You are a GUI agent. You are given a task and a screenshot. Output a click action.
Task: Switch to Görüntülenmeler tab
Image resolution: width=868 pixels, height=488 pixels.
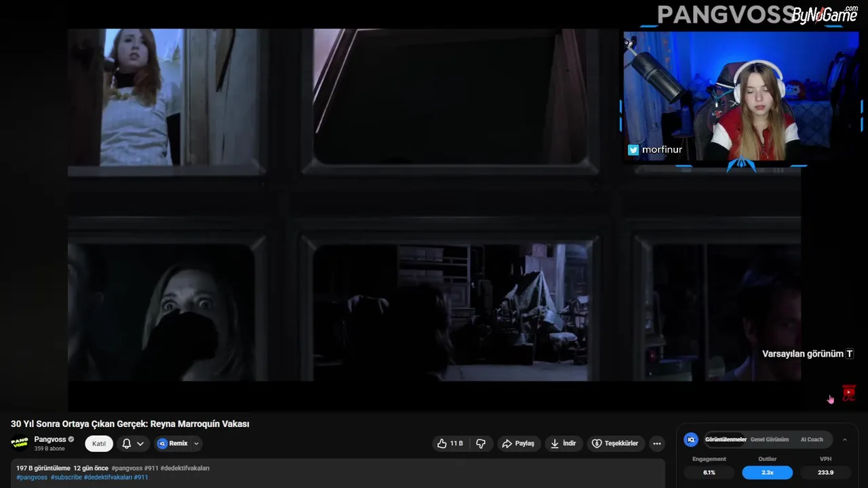tap(726, 439)
